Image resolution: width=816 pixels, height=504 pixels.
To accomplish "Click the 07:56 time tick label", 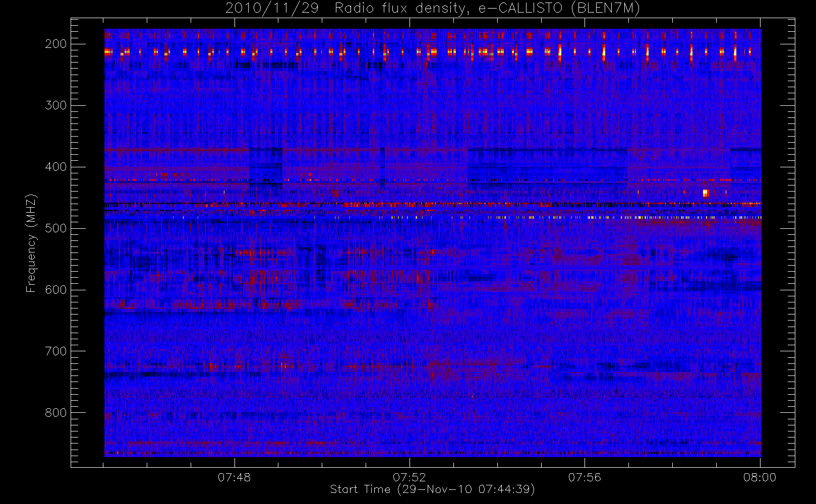I will pos(585,477).
